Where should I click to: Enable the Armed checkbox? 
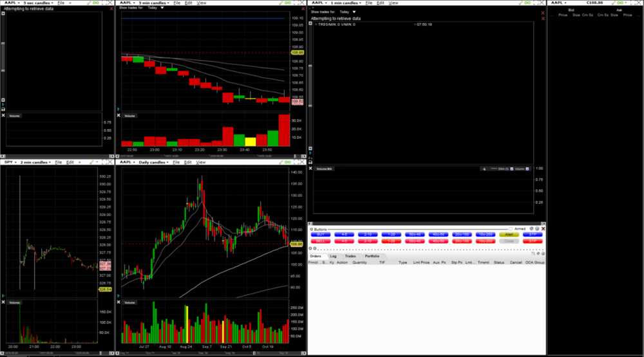coord(511,229)
